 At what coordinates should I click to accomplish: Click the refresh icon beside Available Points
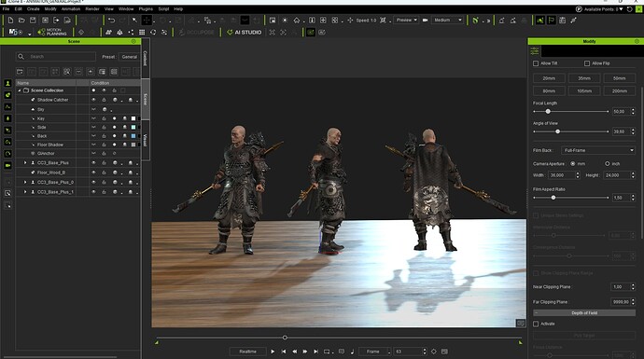coord(630,9)
